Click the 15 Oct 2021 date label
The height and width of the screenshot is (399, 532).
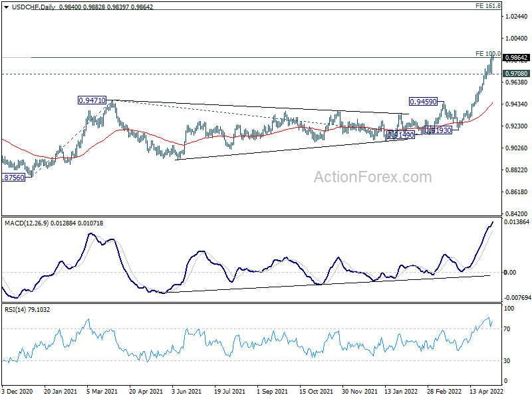coord(317,392)
